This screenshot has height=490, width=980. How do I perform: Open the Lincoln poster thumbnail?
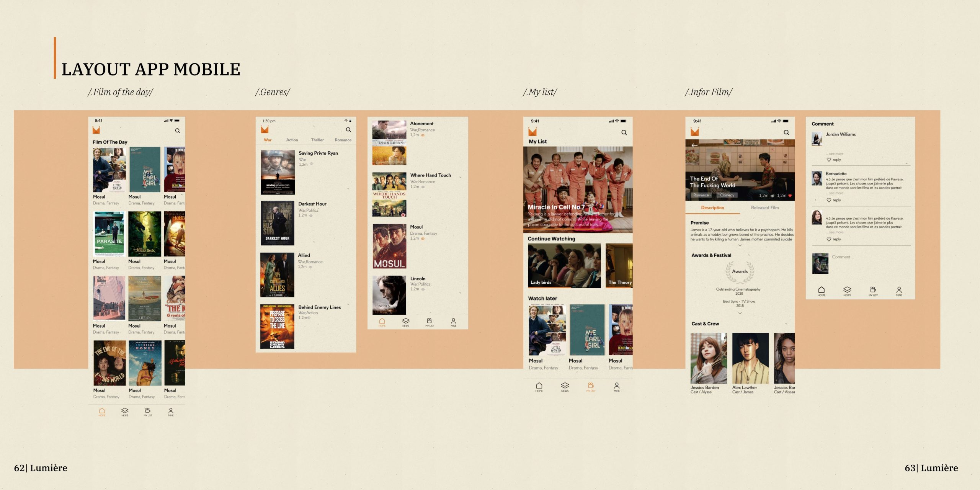click(389, 296)
